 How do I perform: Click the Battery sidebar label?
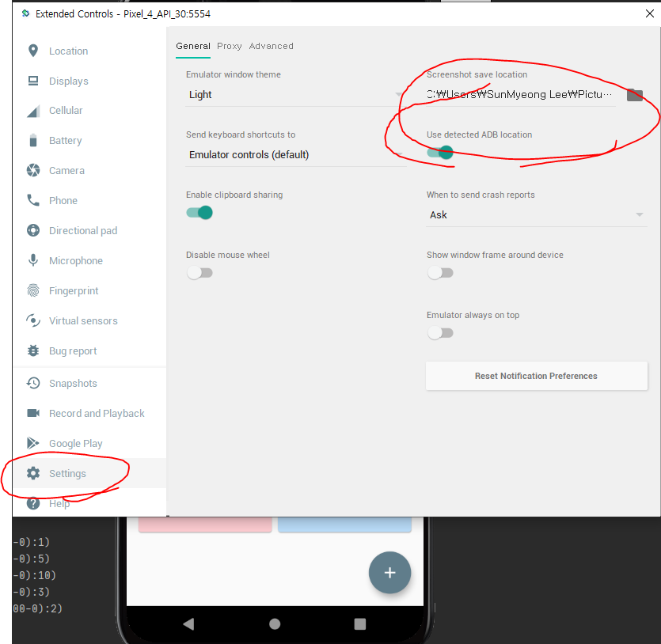(66, 141)
